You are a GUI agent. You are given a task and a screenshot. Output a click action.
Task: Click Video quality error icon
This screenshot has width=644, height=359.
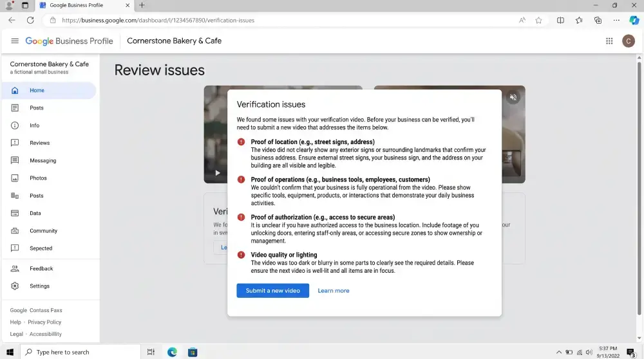tap(241, 255)
